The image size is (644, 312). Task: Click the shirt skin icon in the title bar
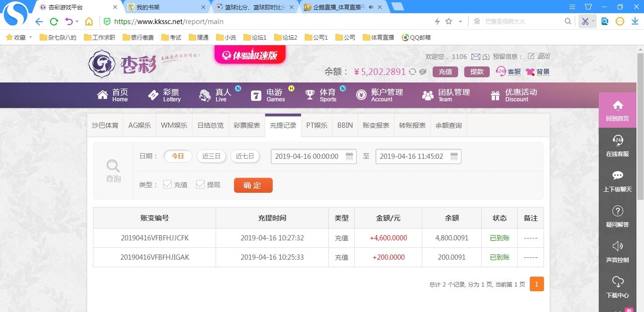coord(588,7)
